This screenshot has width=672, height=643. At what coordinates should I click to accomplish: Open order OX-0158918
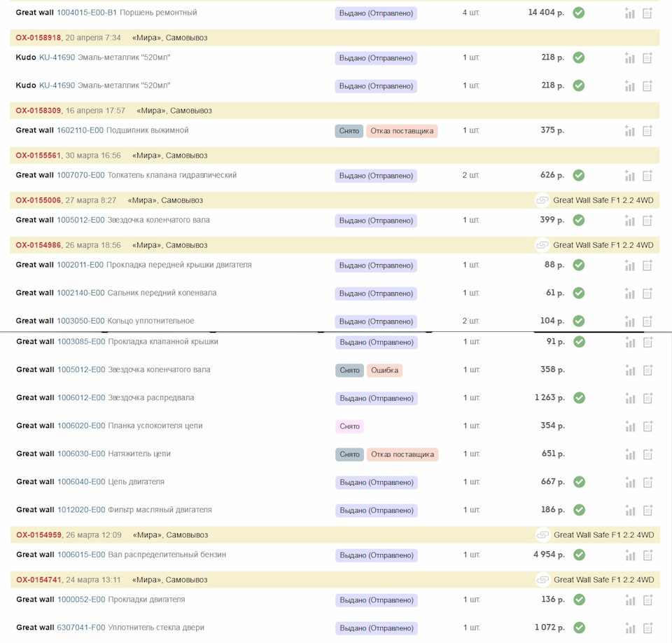(x=38, y=38)
